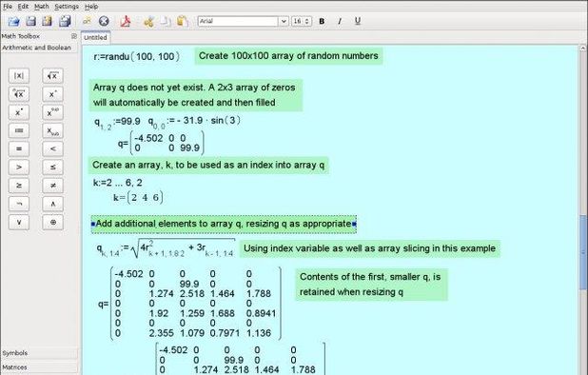Open the Edit menu

point(23,7)
